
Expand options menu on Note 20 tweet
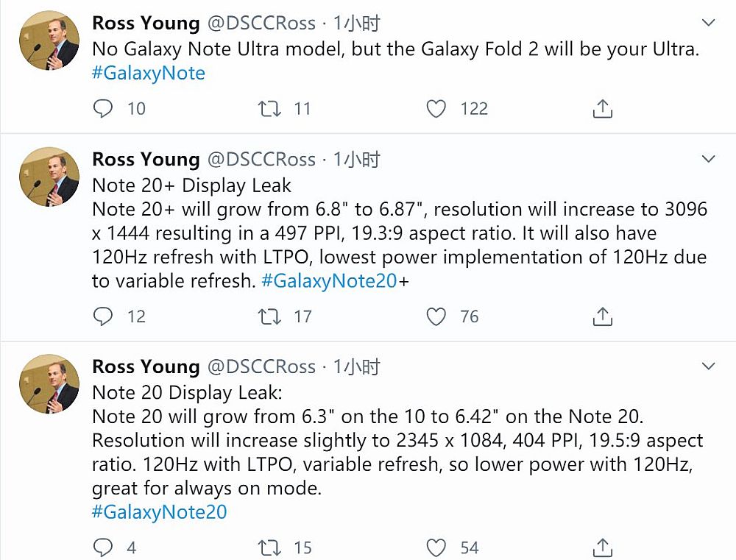pos(708,366)
